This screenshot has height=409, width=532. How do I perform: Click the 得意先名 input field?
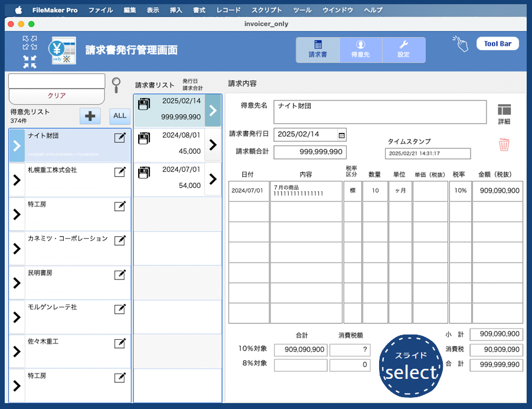point(380,112)
